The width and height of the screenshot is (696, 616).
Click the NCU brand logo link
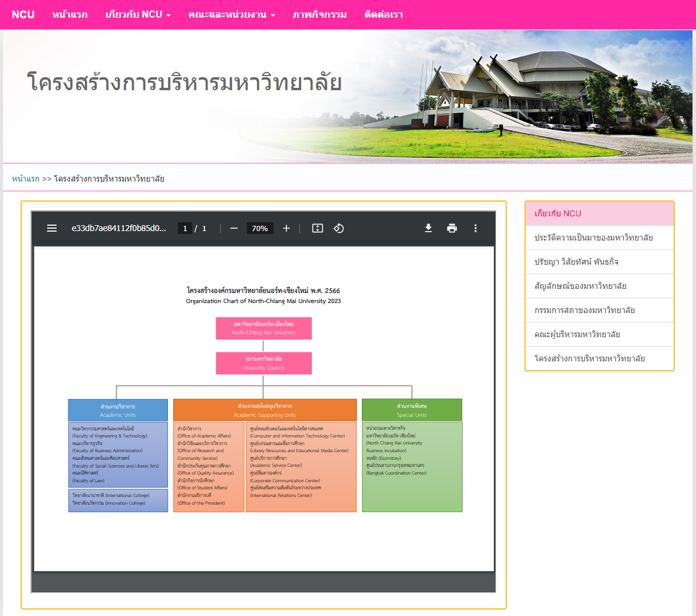(x=23, y=15)
